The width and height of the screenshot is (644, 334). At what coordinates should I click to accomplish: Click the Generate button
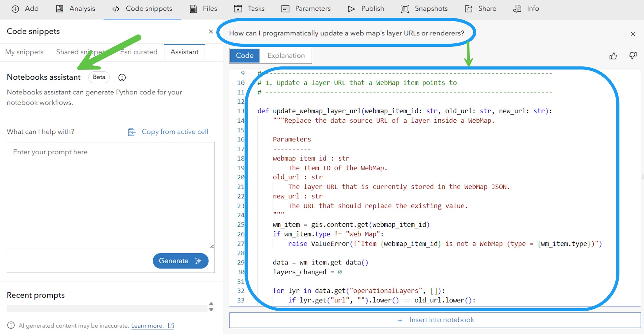180,261
